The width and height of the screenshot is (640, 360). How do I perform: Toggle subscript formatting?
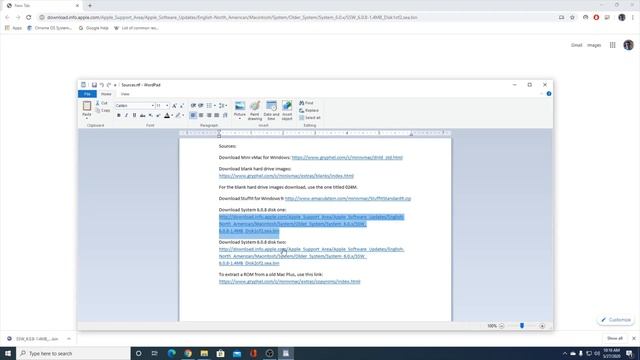click(151, 116)
